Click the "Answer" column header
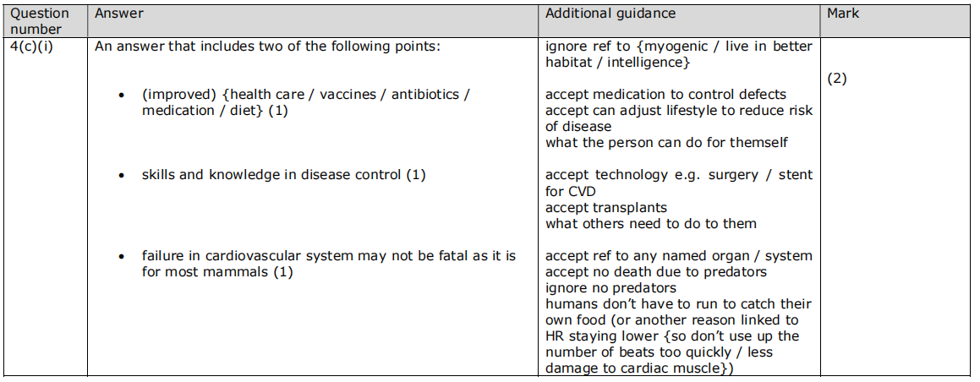The image size is (980, 382). [119, 14]
